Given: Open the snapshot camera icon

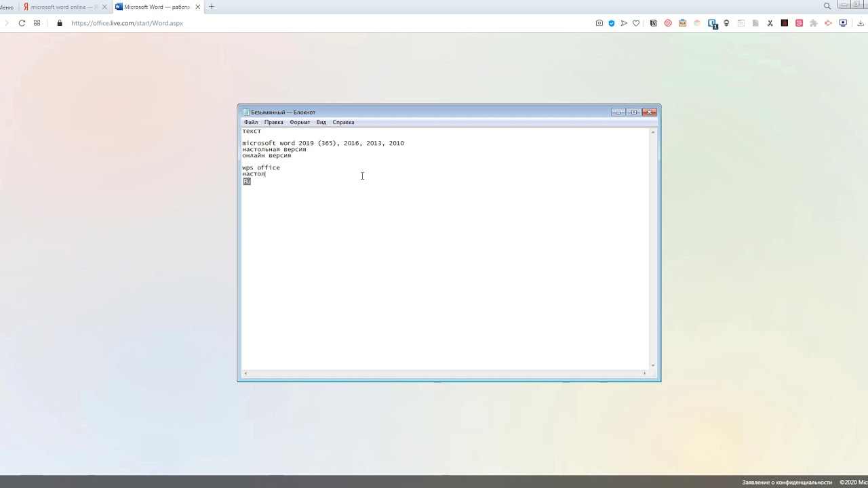Looking at the screenshot, I should 599,23.
